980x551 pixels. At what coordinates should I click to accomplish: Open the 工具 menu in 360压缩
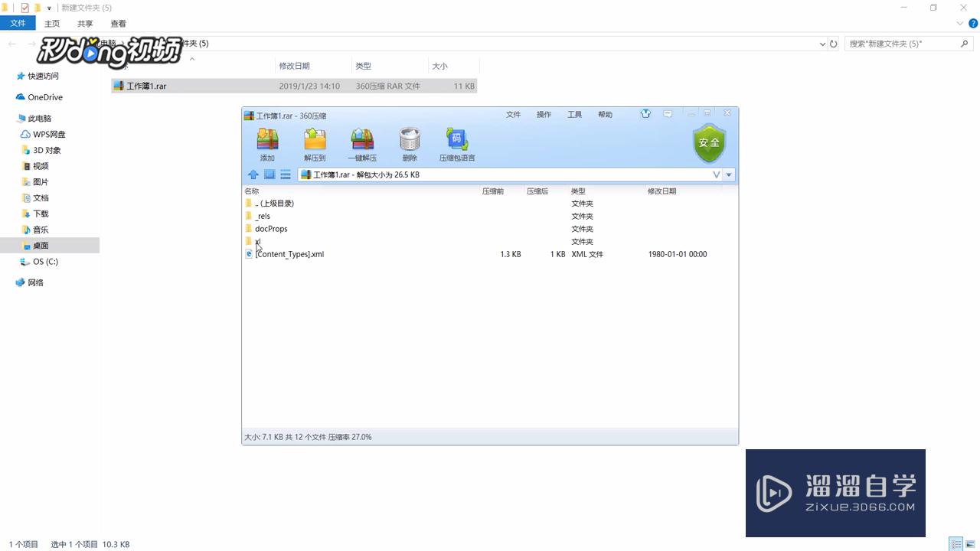574,115
